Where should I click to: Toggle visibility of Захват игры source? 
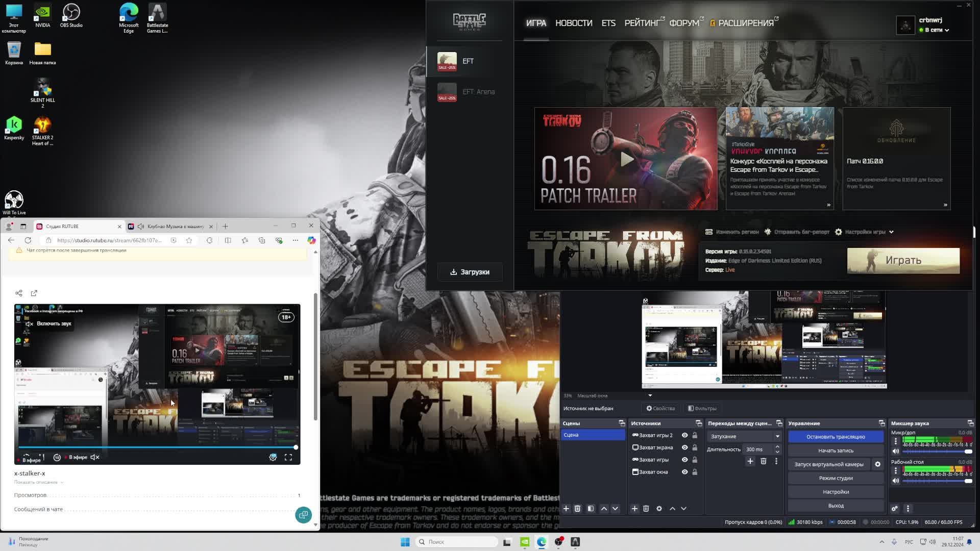pyautogui.click(x=684, y=460)
